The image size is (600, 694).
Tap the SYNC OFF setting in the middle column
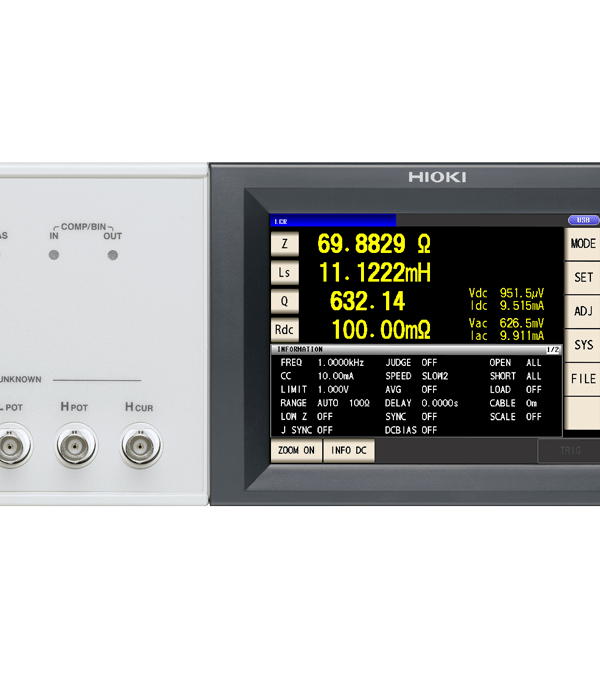tap(411, 417)
